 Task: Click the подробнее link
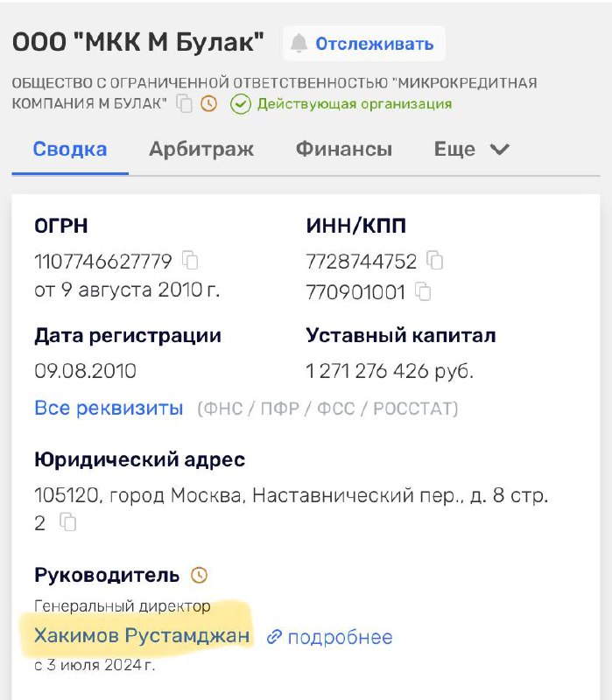[340, 638]
